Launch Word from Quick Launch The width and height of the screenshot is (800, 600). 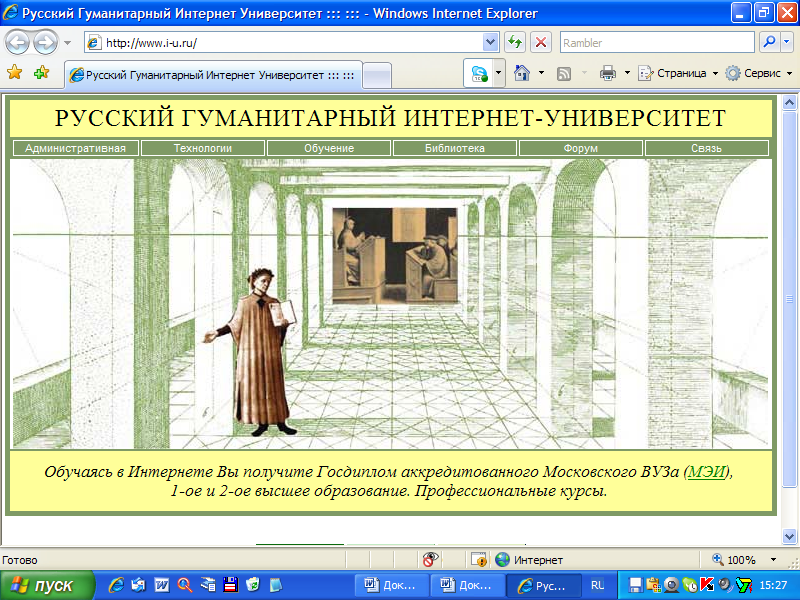(x=162, y=585)
